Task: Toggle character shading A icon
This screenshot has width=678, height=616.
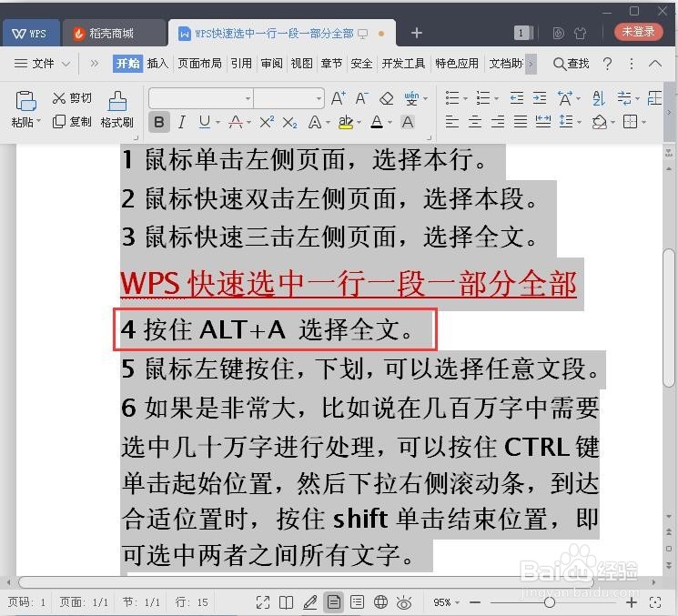Action: click(x=408, y=122)
